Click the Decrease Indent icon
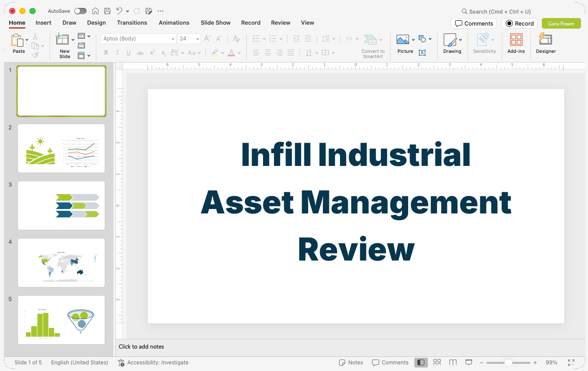Screen dimensions: 588x371 click(x=296, y=39)
